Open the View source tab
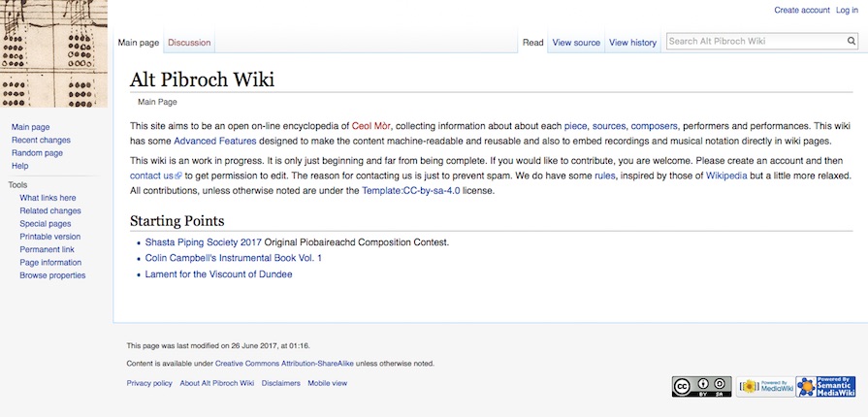 (x=576, y=43)
